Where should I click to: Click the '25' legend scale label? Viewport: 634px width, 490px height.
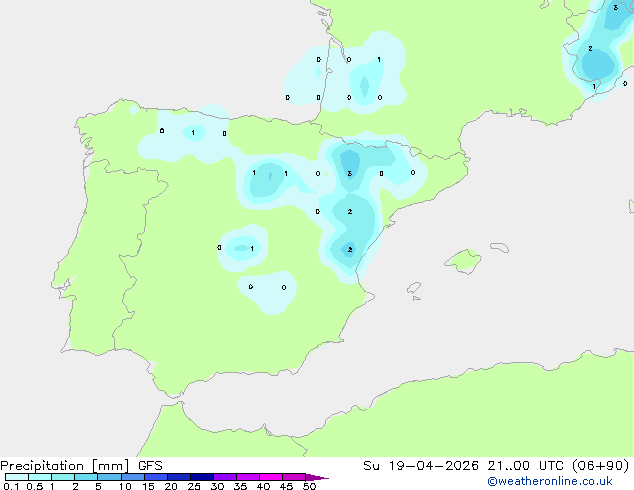point(194,486)
